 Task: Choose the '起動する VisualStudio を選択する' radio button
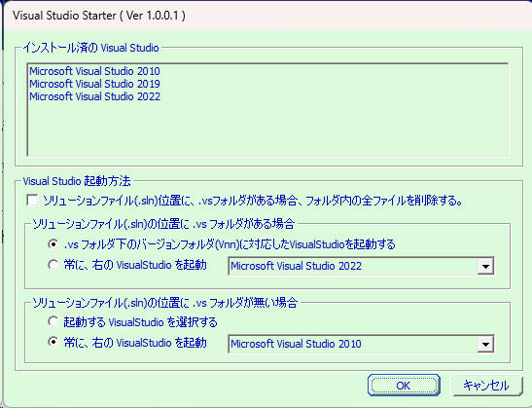[x=53, y=321]
